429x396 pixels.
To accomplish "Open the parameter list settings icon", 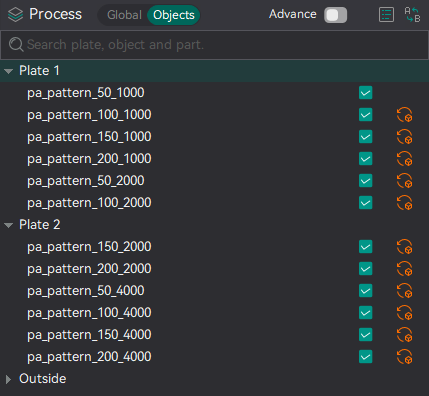I will pyautogui.click(x=386, y=15).
